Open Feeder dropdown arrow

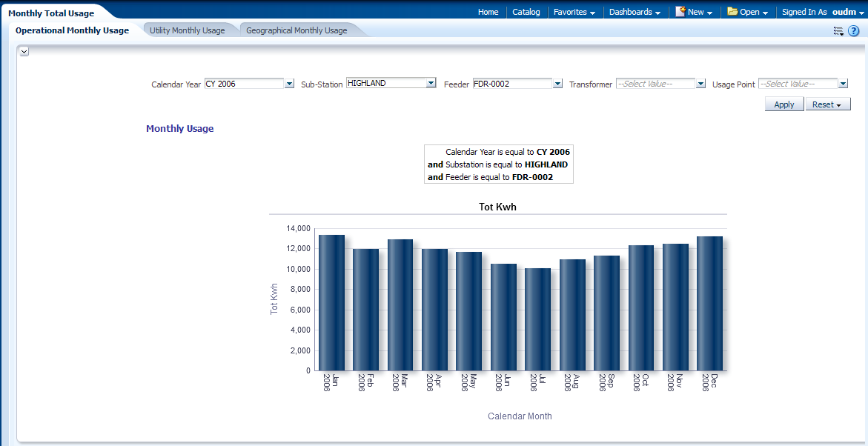pyautogui.click(x=557, y=84)
